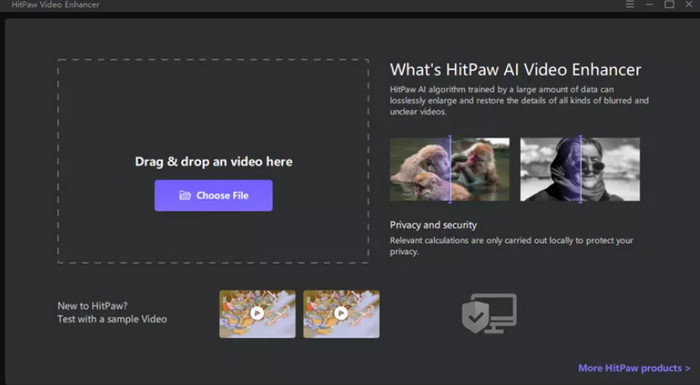This screenshot has height=385, width=700.
Task: Click the What's HitPaw AI Video Enhancer heading
Action: point(516,70)
